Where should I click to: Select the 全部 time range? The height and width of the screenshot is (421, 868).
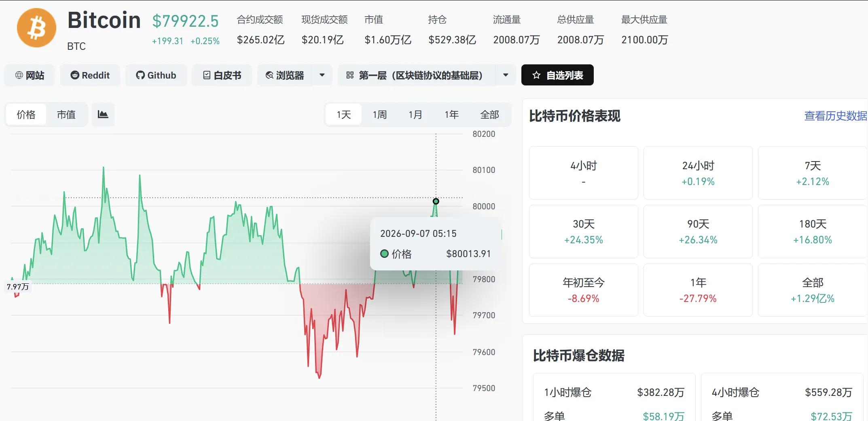tap(489, 115)
